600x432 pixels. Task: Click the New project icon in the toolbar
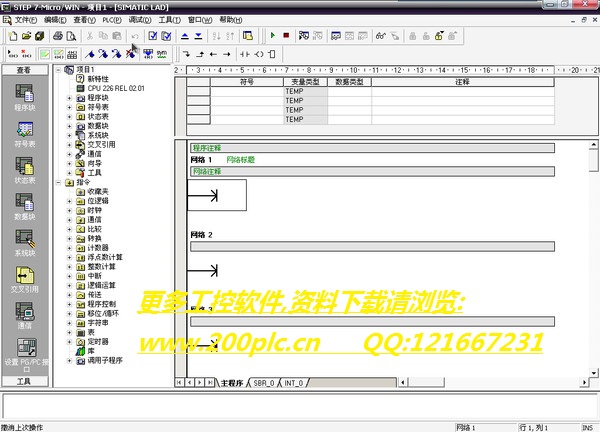click(11, 36)
